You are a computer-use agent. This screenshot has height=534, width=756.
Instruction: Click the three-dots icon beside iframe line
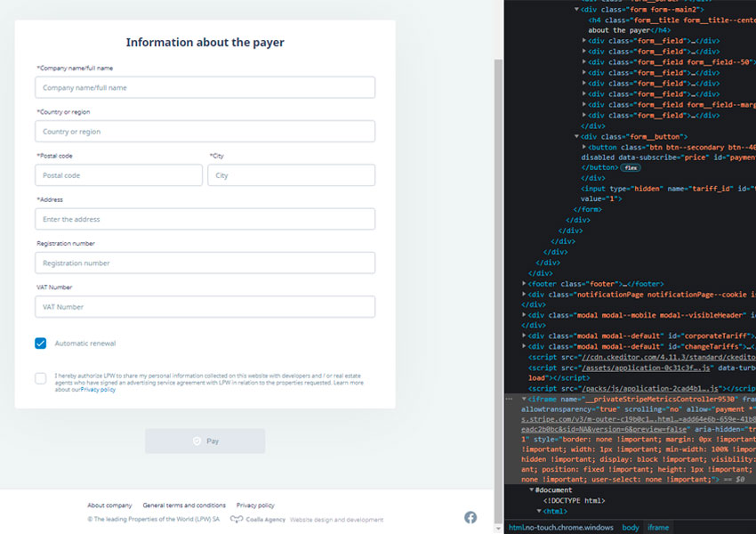[x=509, y=399]
